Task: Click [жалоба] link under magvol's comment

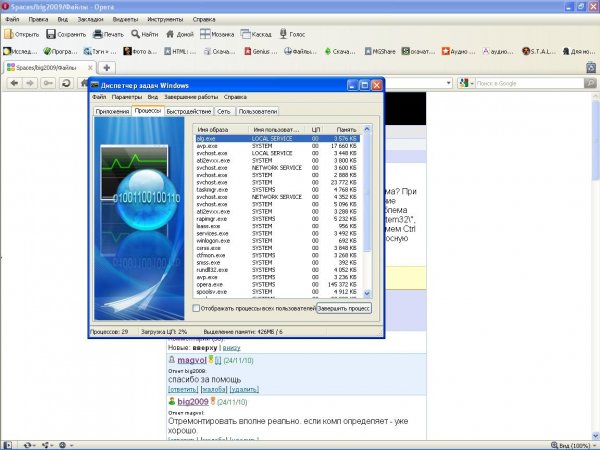Action: (214, 389)
